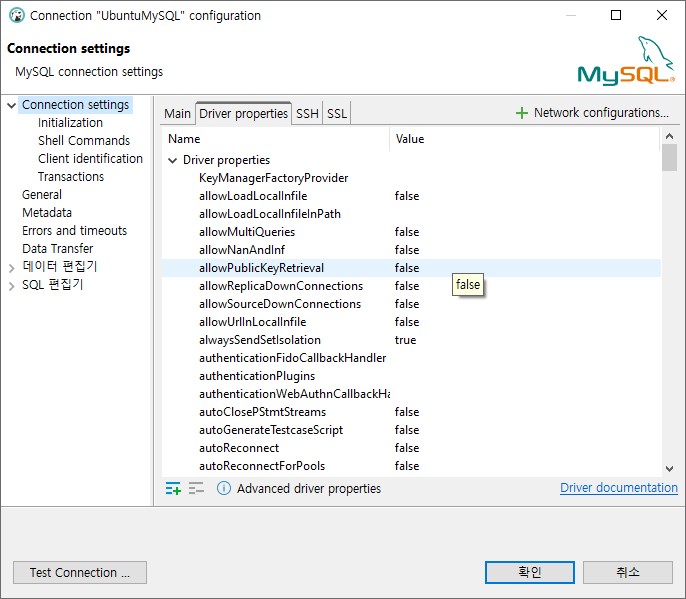686x599 pixels.
Task: Open Network configurations link
Action: (x=601, y=113)
